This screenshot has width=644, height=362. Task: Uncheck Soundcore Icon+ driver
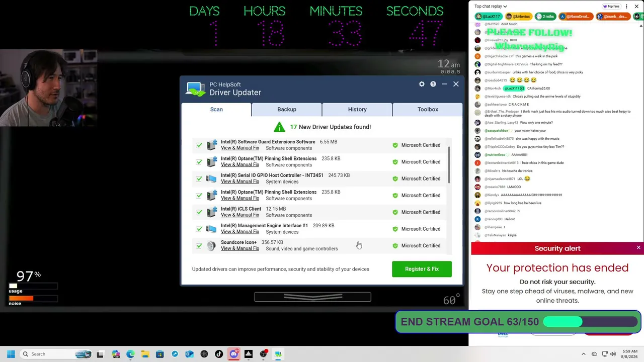[199, 246]
